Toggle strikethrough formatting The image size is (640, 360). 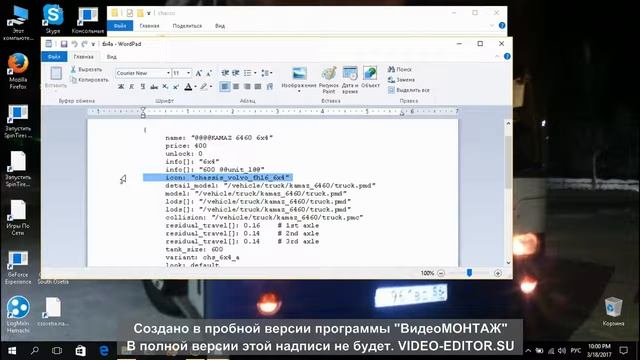coord(154,87)
